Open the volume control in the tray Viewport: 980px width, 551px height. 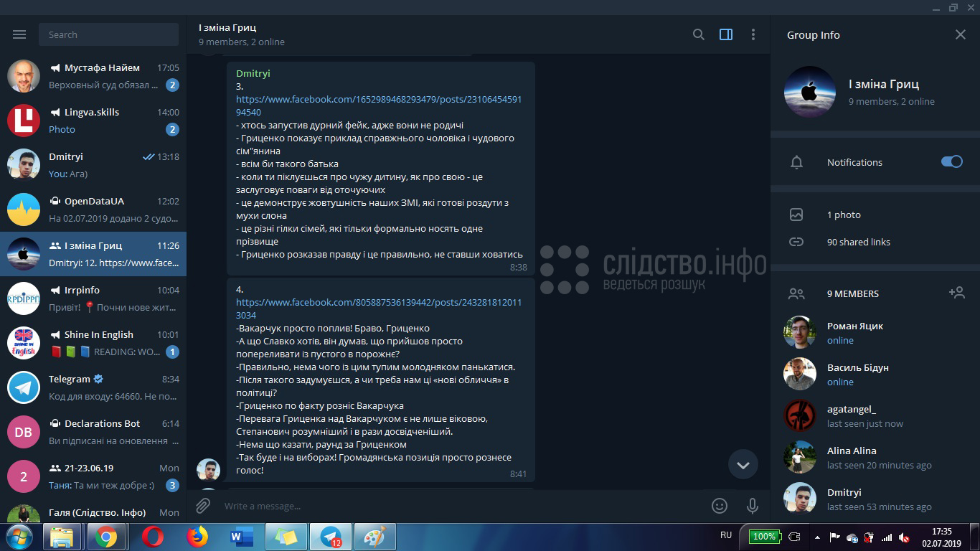click(x=904, y=537)
